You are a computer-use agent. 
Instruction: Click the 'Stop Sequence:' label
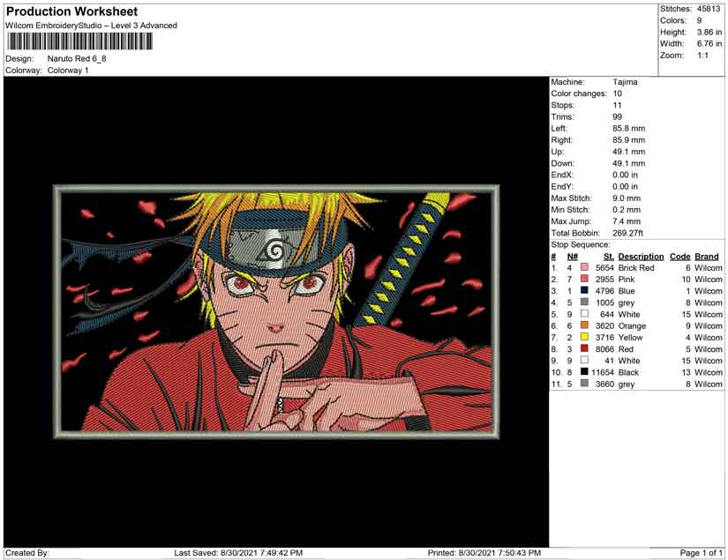[581, 244]
